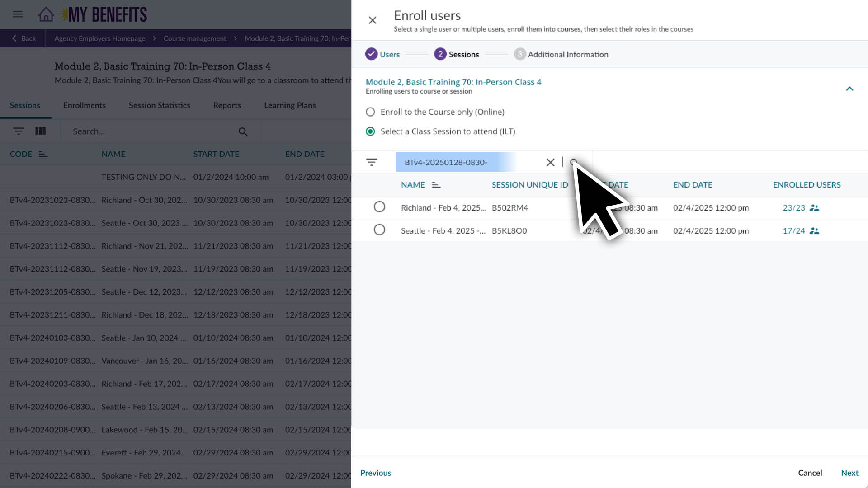This screenshot has width=868, height=488.
Task: Click enrolled users icon for Richland session
Action: click(814, 208)
